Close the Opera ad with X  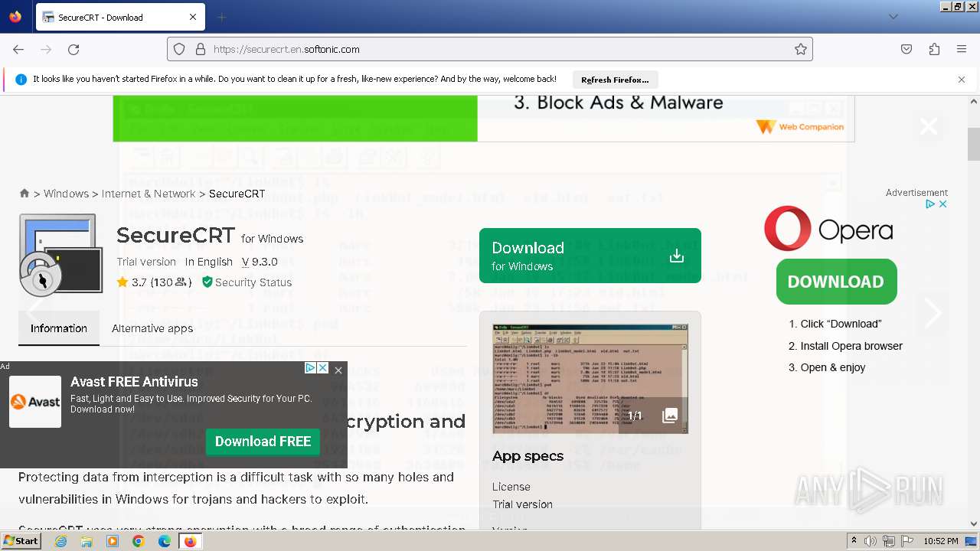[943, 204]
